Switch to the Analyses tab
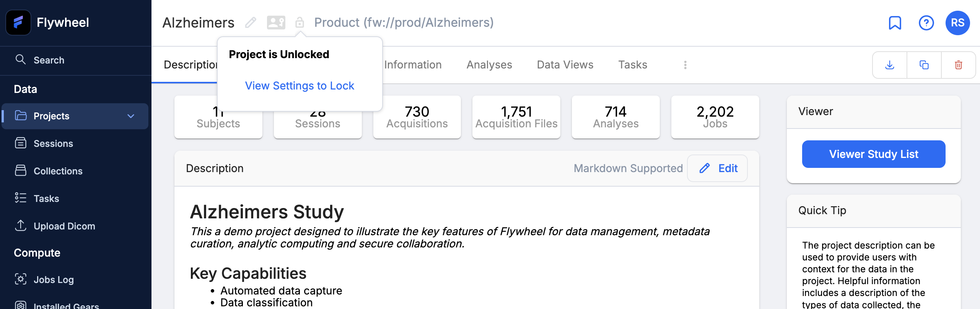Viewport: 980px width, 309px height. click(x=489, y=65)
